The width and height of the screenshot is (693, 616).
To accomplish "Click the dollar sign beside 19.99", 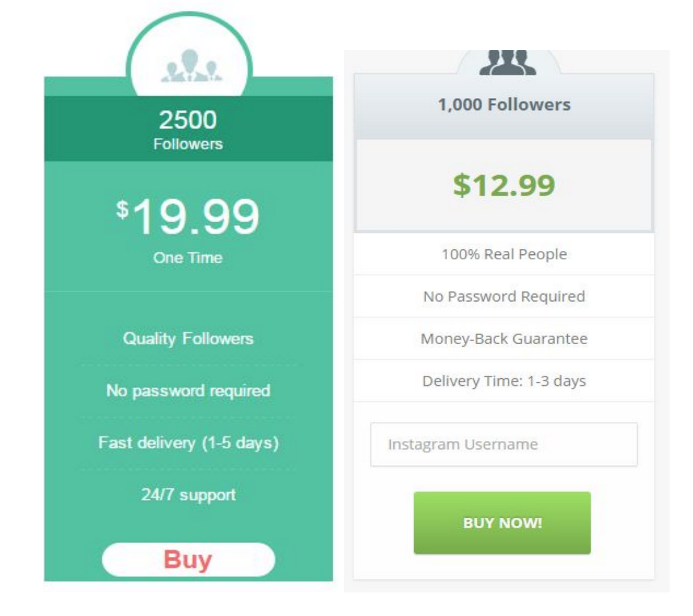I will point(122,210).
